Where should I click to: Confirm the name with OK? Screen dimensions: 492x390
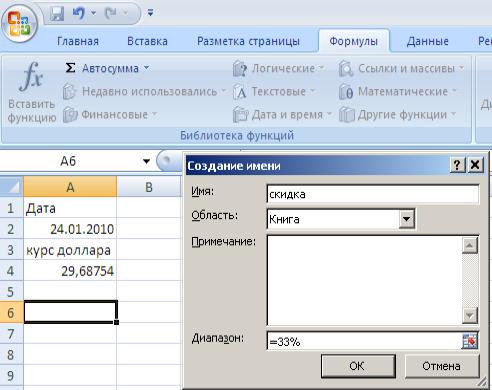(x=358, y=366)
